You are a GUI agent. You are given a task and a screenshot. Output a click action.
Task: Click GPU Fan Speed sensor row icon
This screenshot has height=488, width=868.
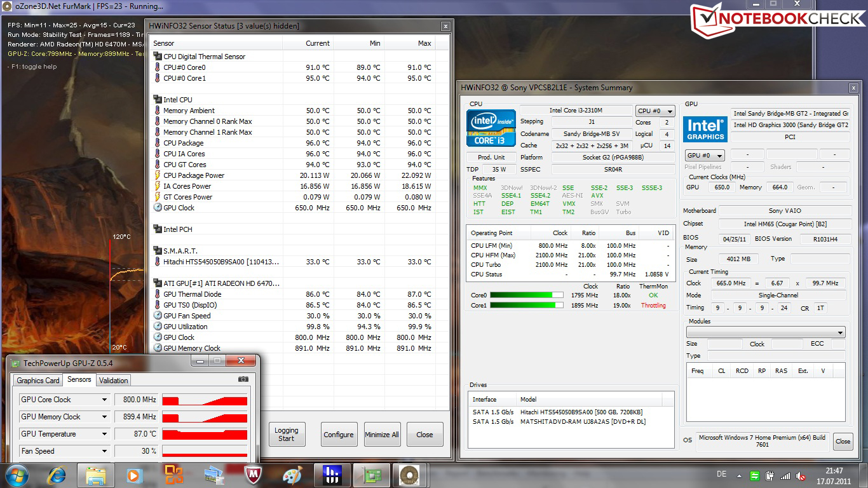(x=158, y=316)
